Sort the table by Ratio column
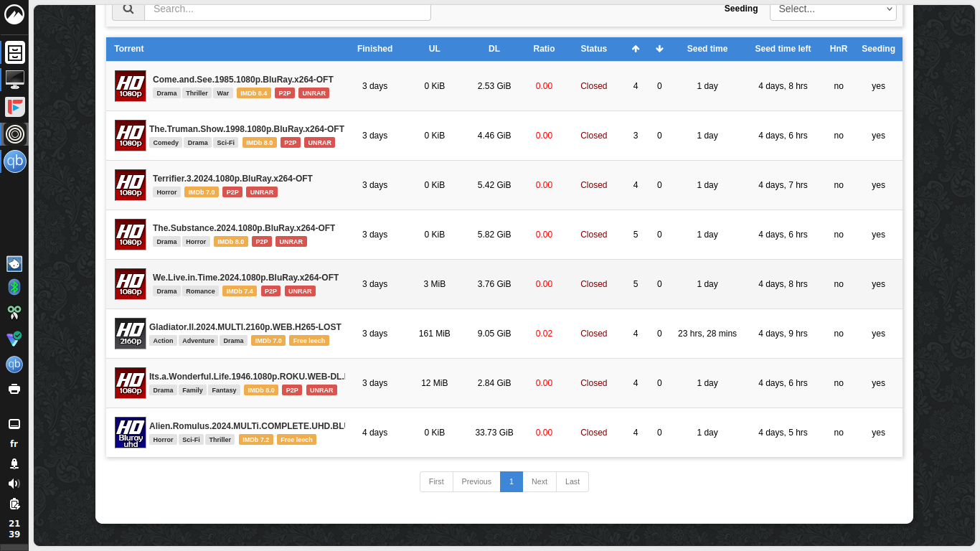The width and height of the screenshot is (980, 551). coord(544,49)
